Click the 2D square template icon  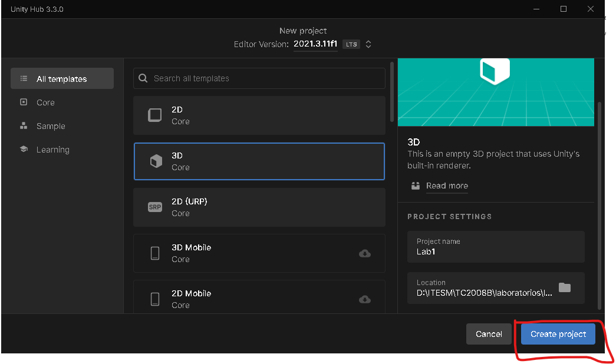155,115
